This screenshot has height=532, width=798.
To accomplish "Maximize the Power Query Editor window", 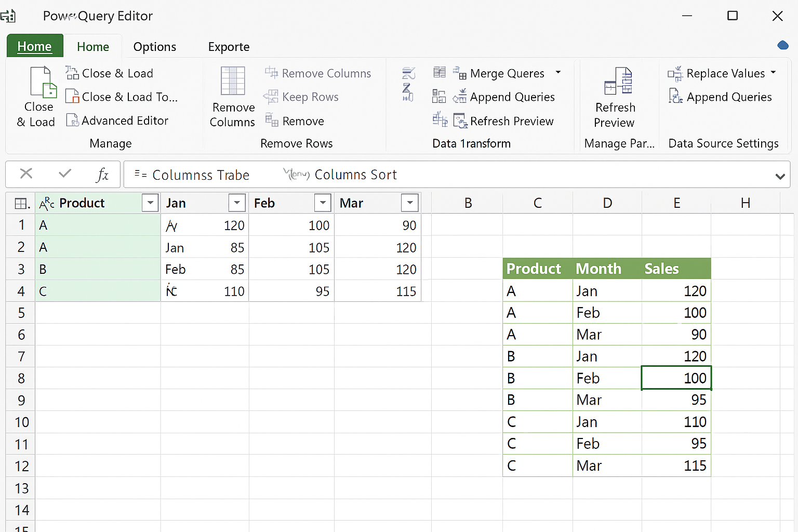I will (x=733, y=16).
